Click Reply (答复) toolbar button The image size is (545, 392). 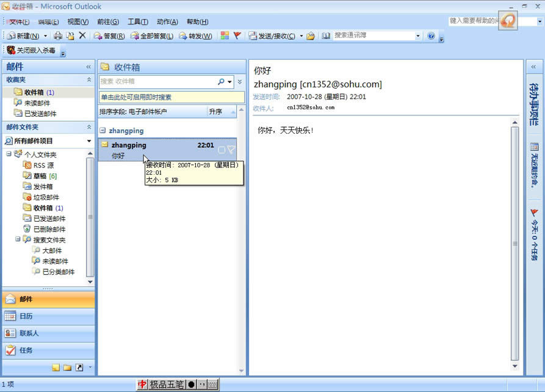point(109,36)
